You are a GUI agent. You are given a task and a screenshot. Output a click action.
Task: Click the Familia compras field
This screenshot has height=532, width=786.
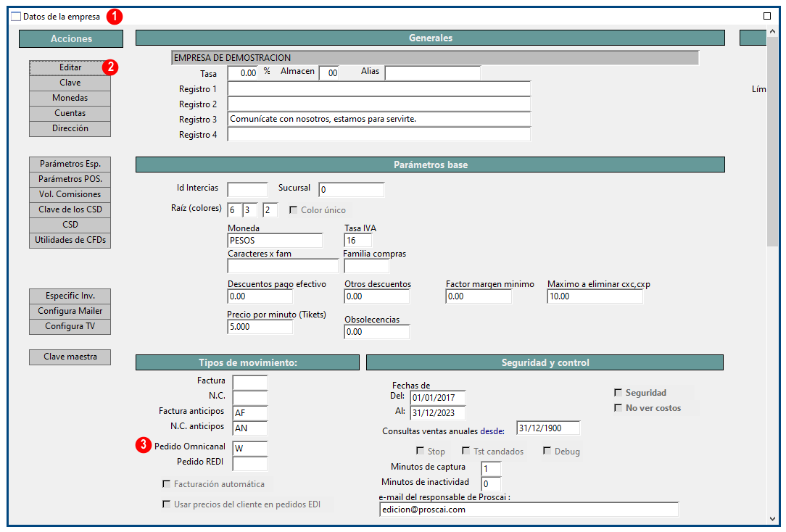pos(367,266)
